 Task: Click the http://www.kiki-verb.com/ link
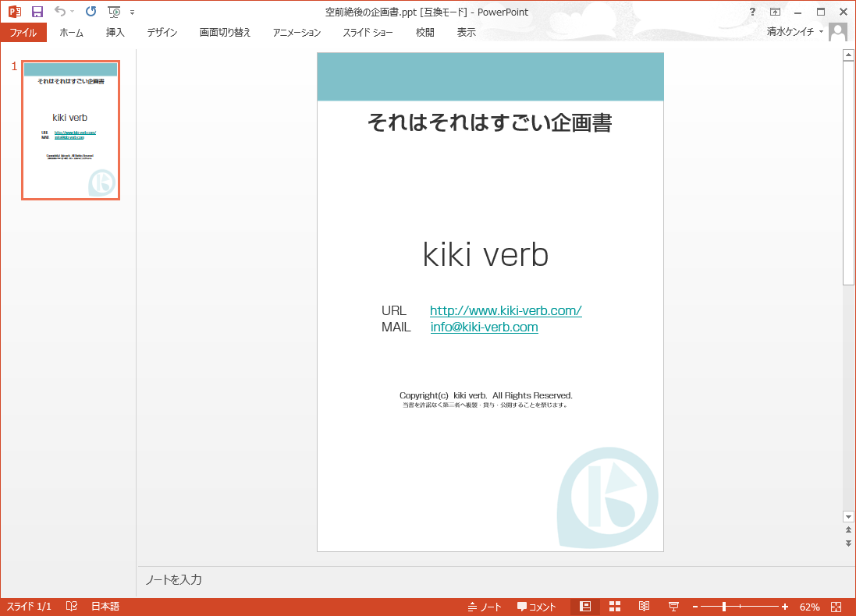[506, 310]
